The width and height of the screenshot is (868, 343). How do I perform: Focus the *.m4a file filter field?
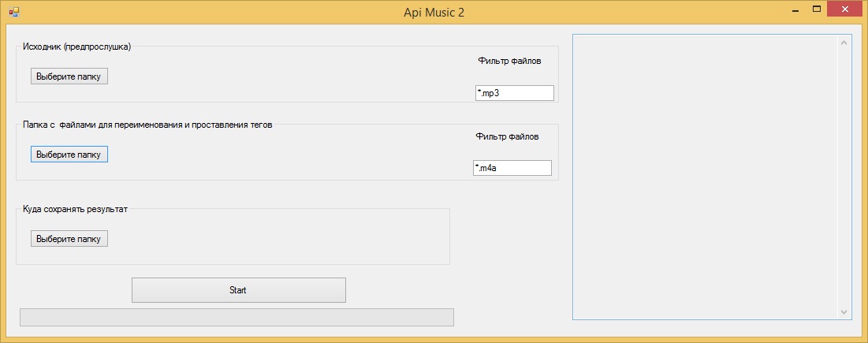pyautogui.click(x=512, y=168)
